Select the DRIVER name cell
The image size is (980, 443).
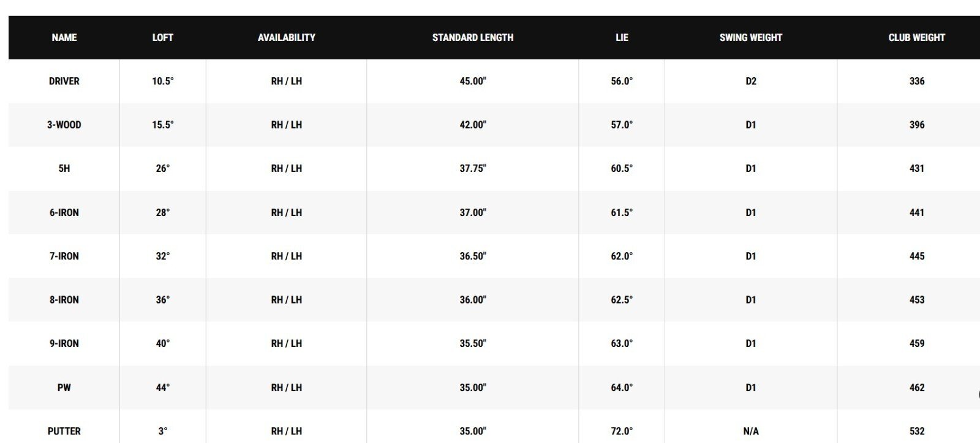click(x=64, y=81)
